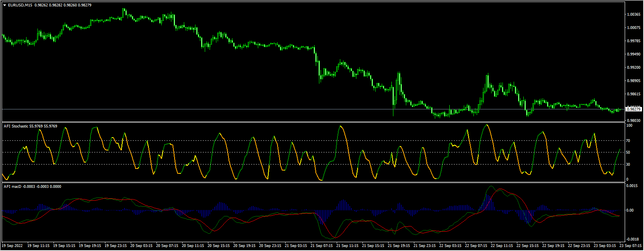Click the 22 Sep 11:15 time label
This screenshot has height=251, width=644.
[502, 245]
